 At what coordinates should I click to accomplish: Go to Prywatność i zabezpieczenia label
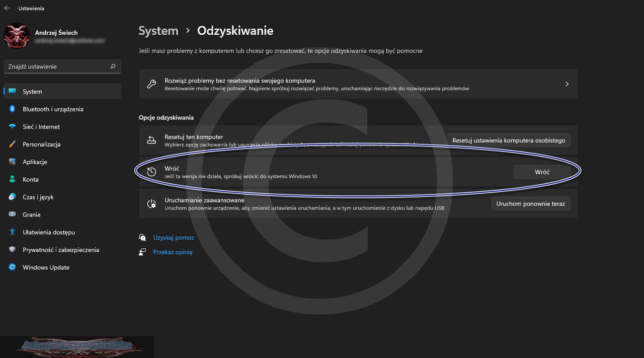(x=61, y=250)
